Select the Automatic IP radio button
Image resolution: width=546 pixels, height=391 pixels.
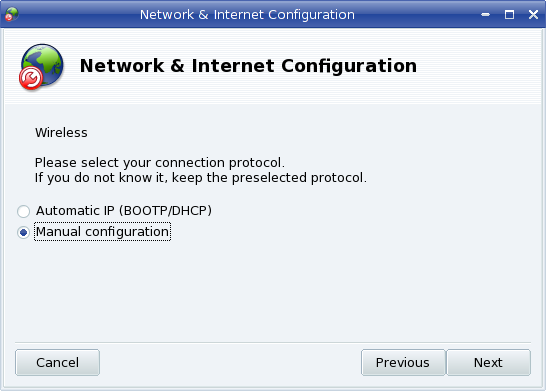point(23,211)
